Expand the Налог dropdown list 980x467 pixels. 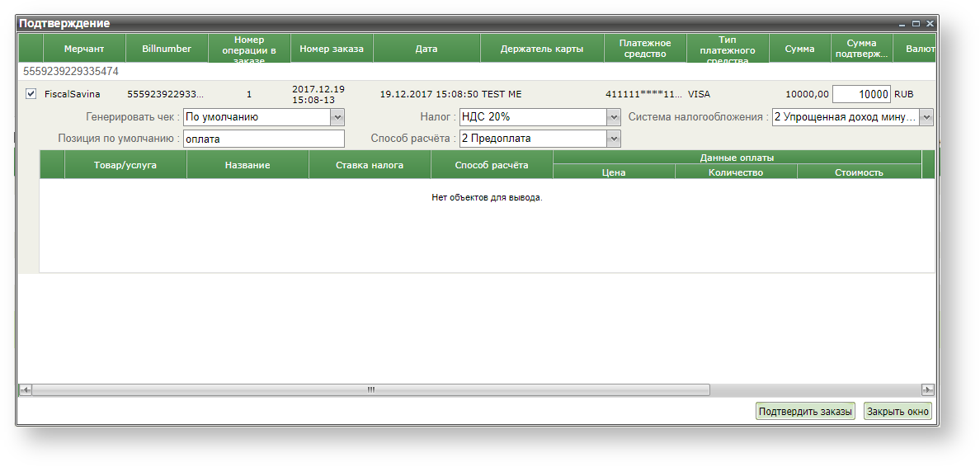click(613, 117)
